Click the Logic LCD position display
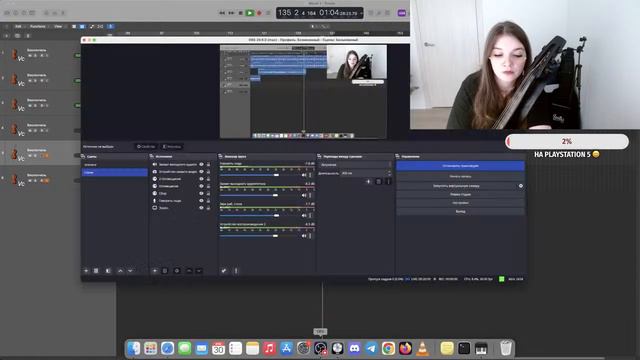 pos(320,13)
